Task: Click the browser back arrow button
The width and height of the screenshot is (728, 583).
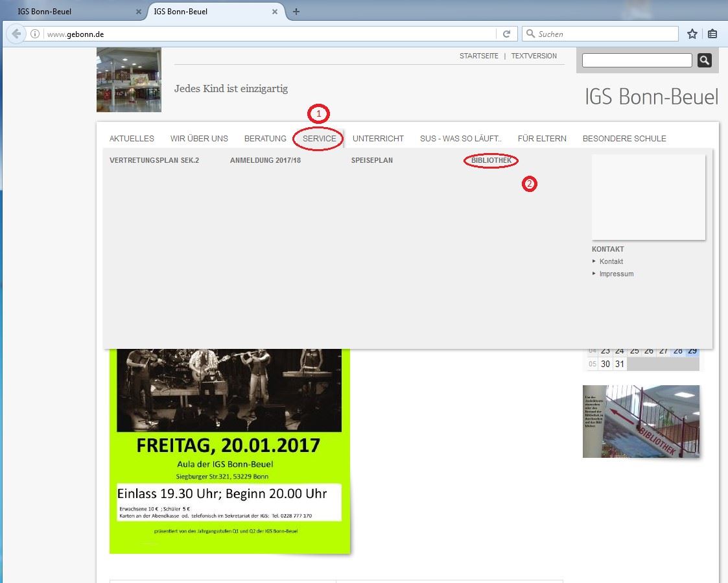Action: pos(16,34)
